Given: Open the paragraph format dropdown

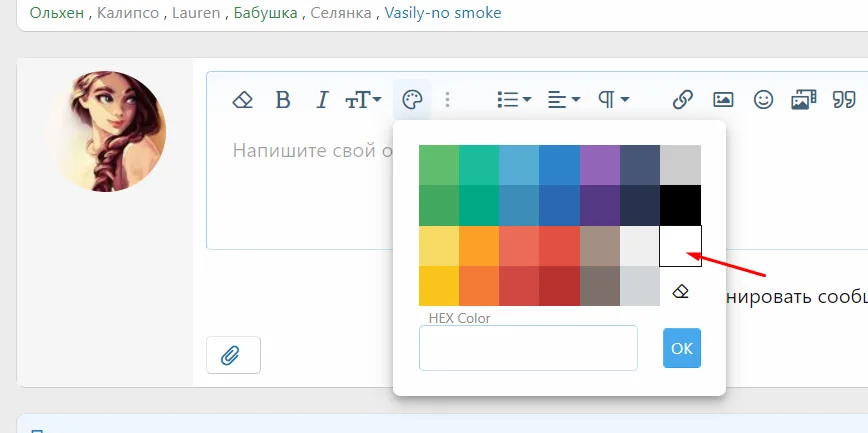Looking at the screenshot, I should click(x=613, y=100).
